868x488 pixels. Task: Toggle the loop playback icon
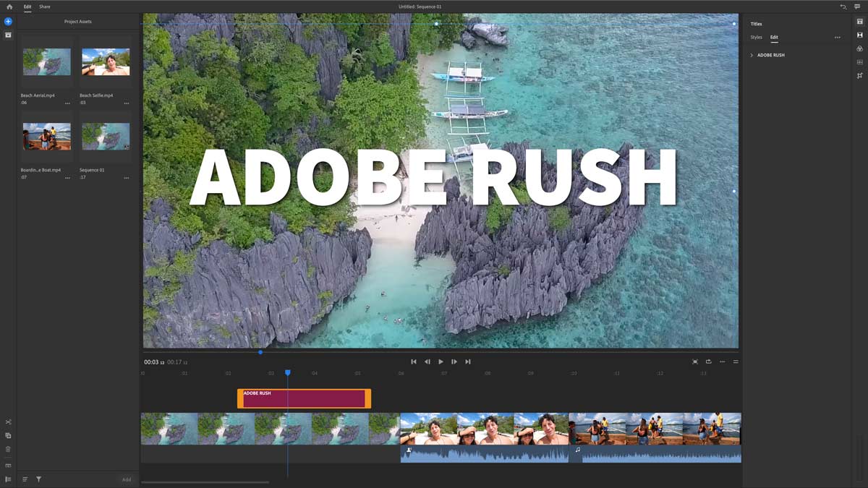[x=709, y=361]
